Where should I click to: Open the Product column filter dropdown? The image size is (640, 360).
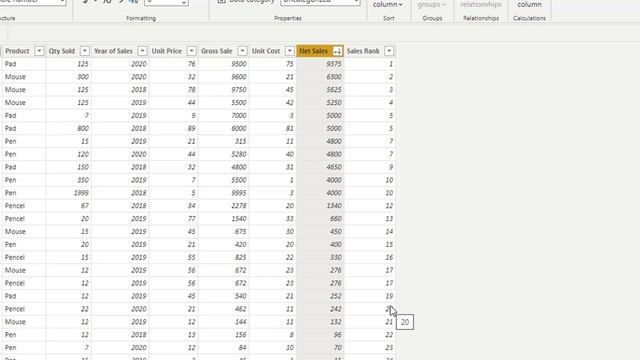click(x=39, y=51)
